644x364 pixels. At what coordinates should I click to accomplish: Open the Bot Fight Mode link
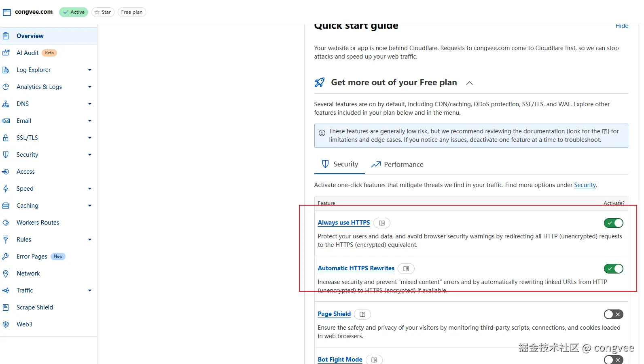[340, 360]
